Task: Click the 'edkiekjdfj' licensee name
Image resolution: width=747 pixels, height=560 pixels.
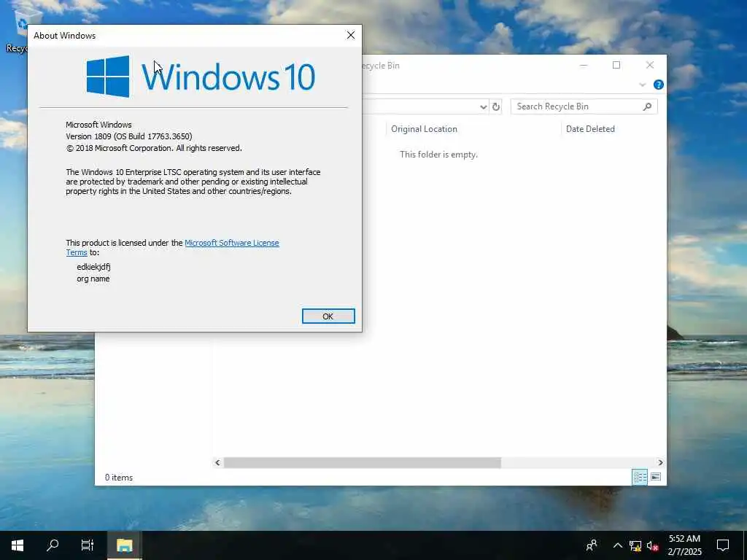Action: coord(94,267)
